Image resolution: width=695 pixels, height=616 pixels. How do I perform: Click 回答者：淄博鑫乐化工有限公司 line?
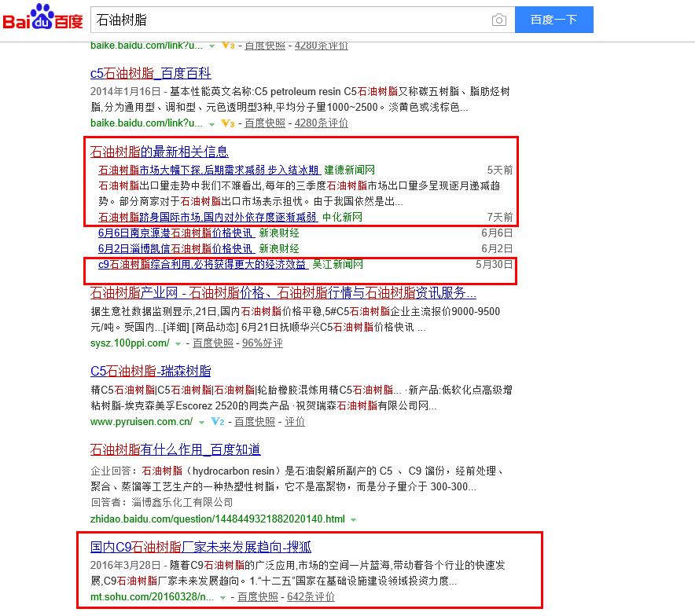click(x=162, y=502)
